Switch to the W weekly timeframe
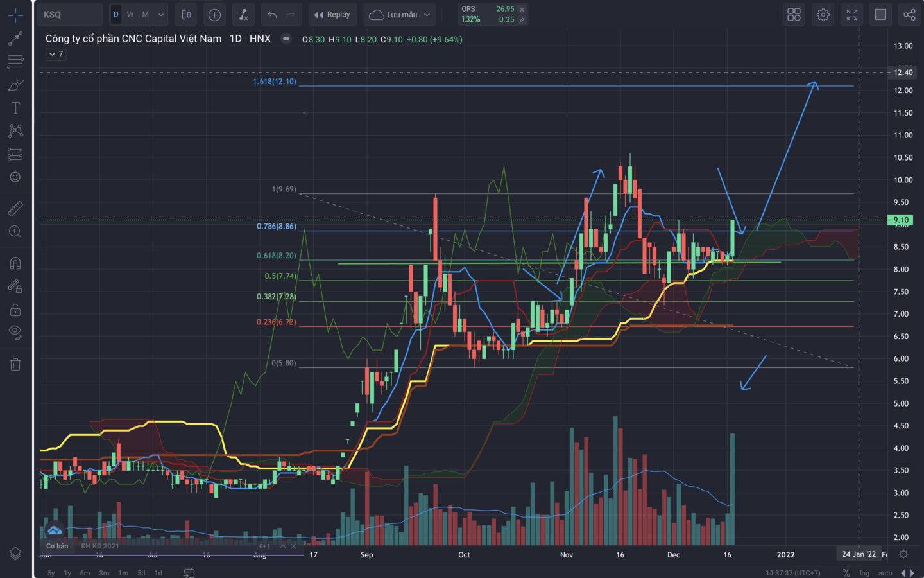 point(130,15)
